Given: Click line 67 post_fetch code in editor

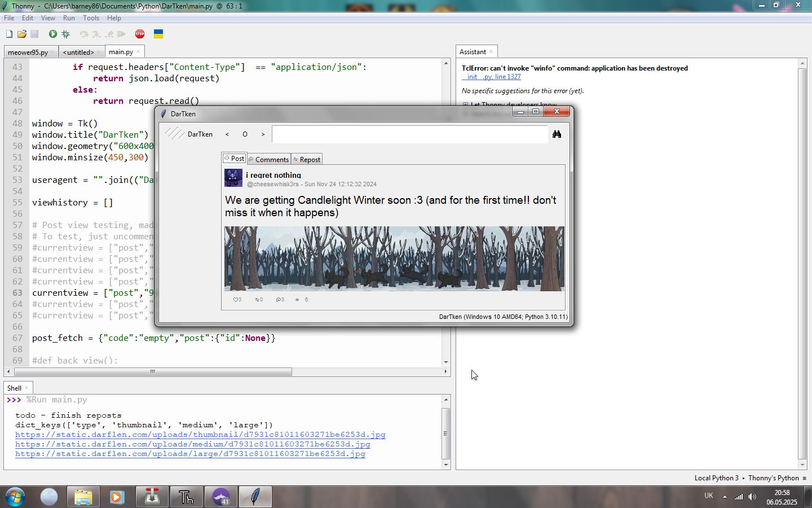Looking at the screenshot, I should coord(153,338).
